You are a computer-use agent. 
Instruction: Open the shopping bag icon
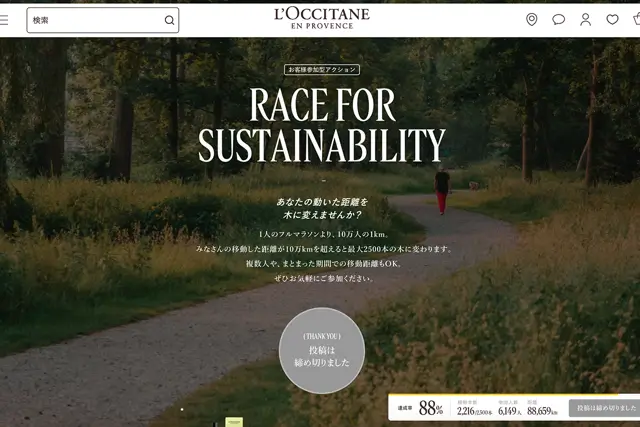click(x=637, y=19)
